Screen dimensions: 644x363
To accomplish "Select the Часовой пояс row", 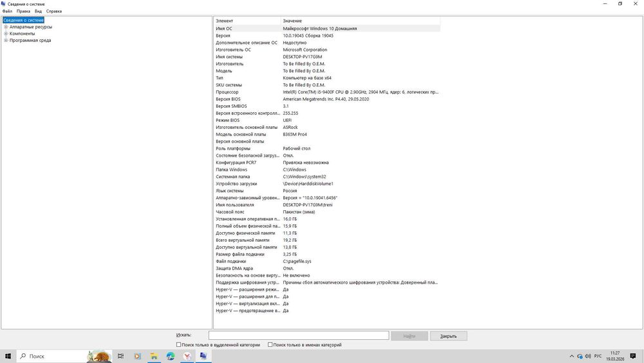I will click(327, 211).
